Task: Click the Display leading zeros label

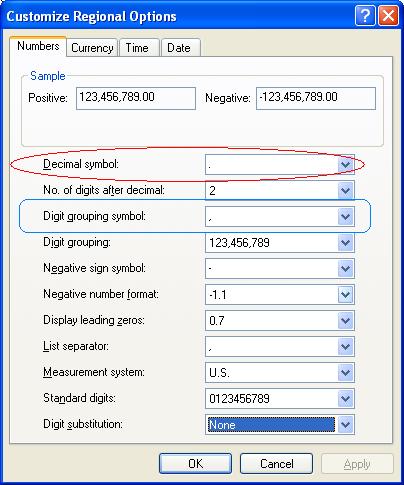Action: click(x=94, y=320)
